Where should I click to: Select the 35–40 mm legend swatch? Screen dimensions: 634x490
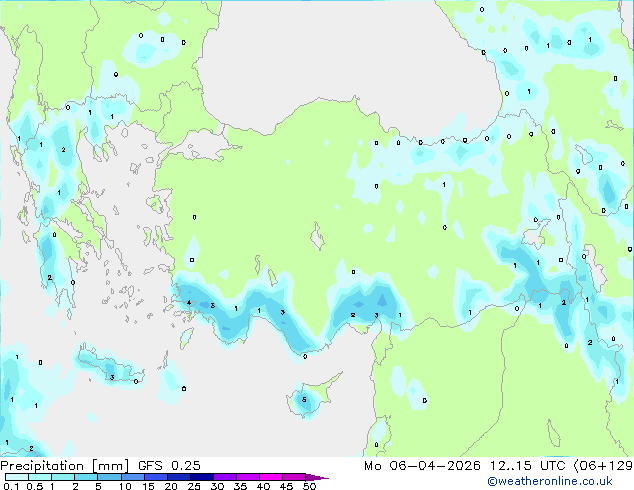tap(247, 477)
